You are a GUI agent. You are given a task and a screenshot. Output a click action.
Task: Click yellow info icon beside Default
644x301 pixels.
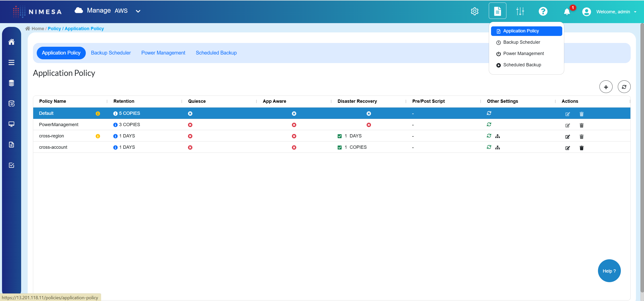(x=98, y=114)
